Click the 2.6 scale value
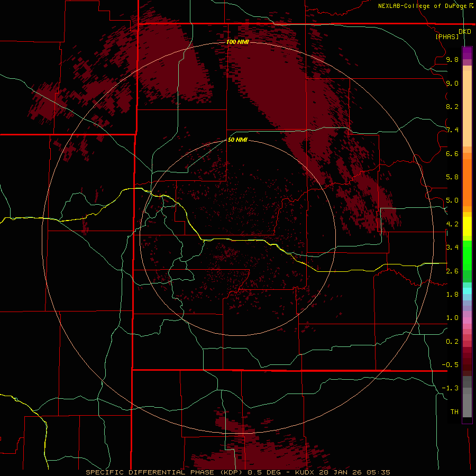This screenshot has width=476, height=476. click(452, 271)
